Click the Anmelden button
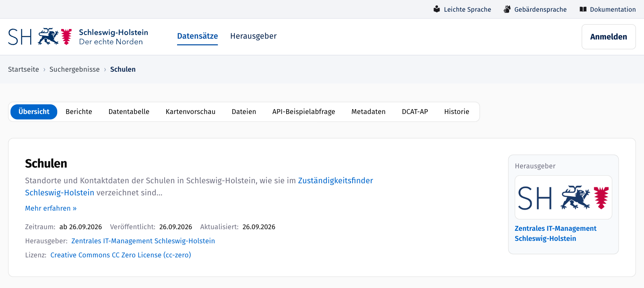Image resolution: width=644 pixels, height=288 pixels. click(x=609, y=37)
